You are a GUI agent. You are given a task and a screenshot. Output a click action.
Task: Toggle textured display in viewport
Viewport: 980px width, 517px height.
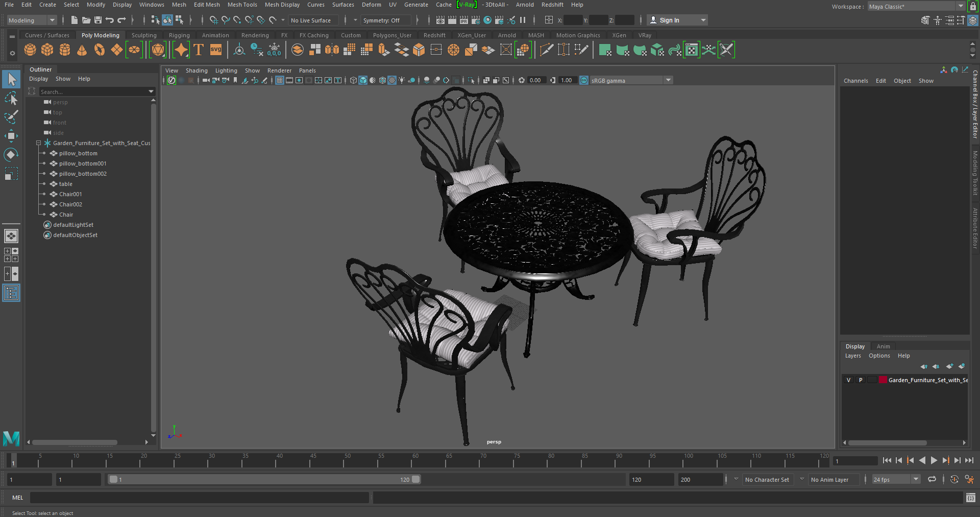[x=392, y=80]
